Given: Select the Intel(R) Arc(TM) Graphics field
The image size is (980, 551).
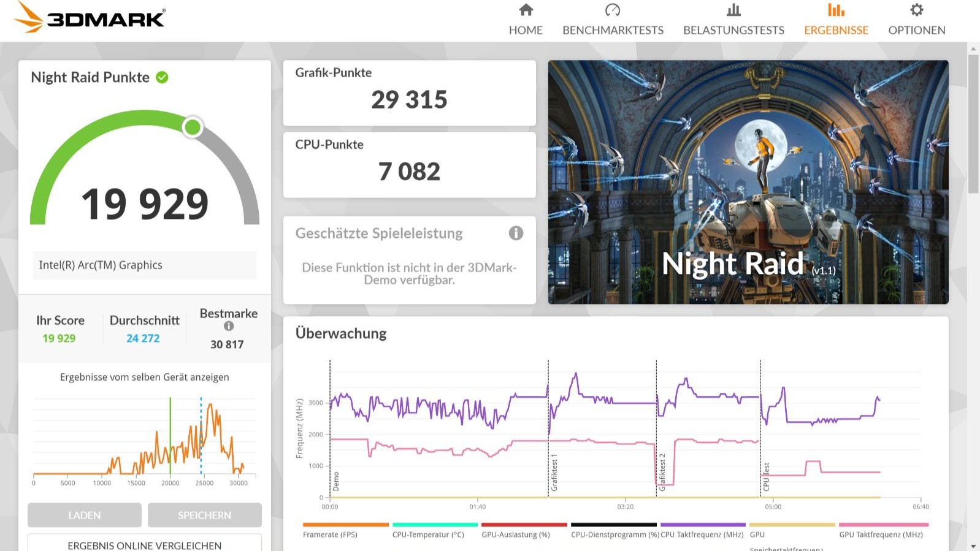Looking at the screenshot, I should point(144,265).
